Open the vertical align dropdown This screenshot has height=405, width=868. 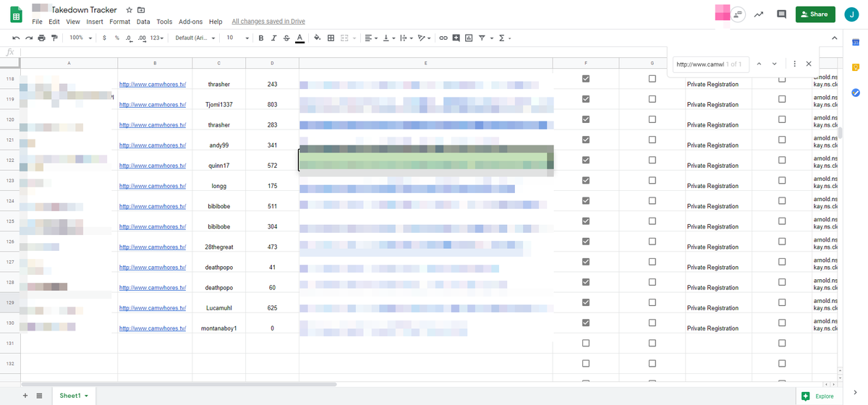tap(388, 38)
